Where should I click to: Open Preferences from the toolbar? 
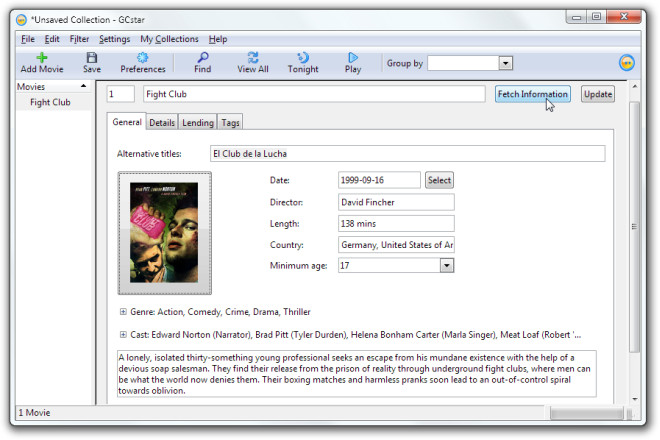143,63
